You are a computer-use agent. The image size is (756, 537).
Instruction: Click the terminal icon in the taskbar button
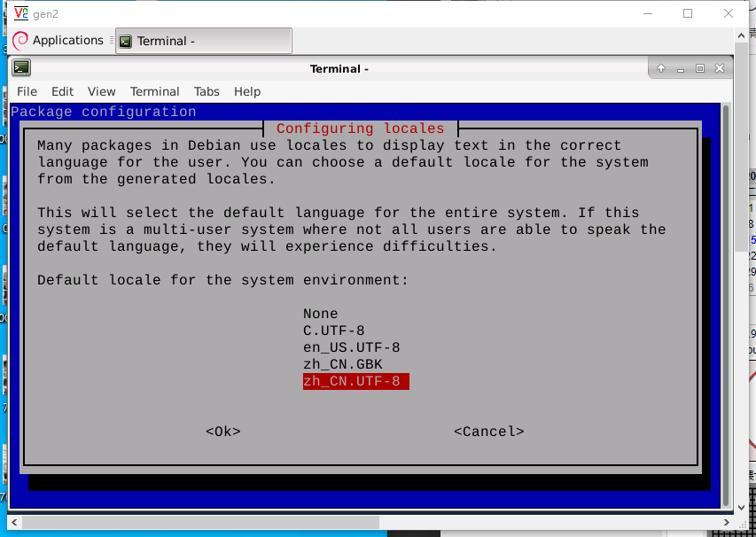click(x=125, y=42)
